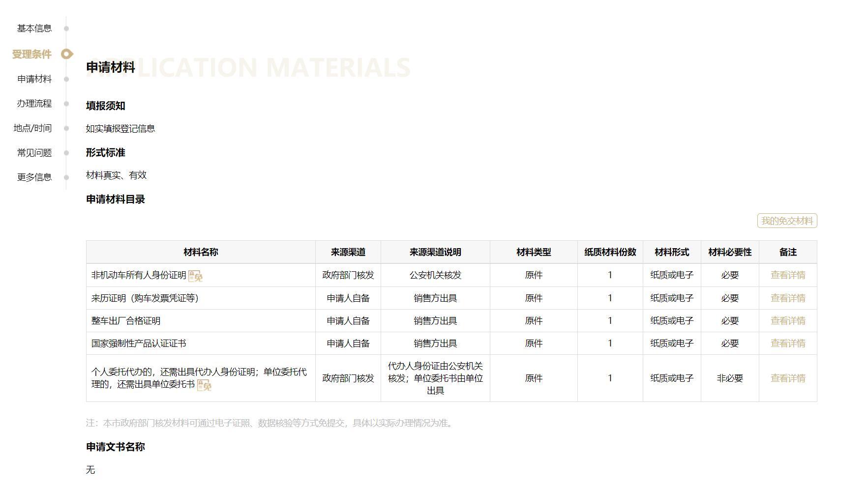Image resolution: width=868 pixels, height=486 pixels.
Task: Click 非必要 cell in last row
Action: [x=730, y=378]
